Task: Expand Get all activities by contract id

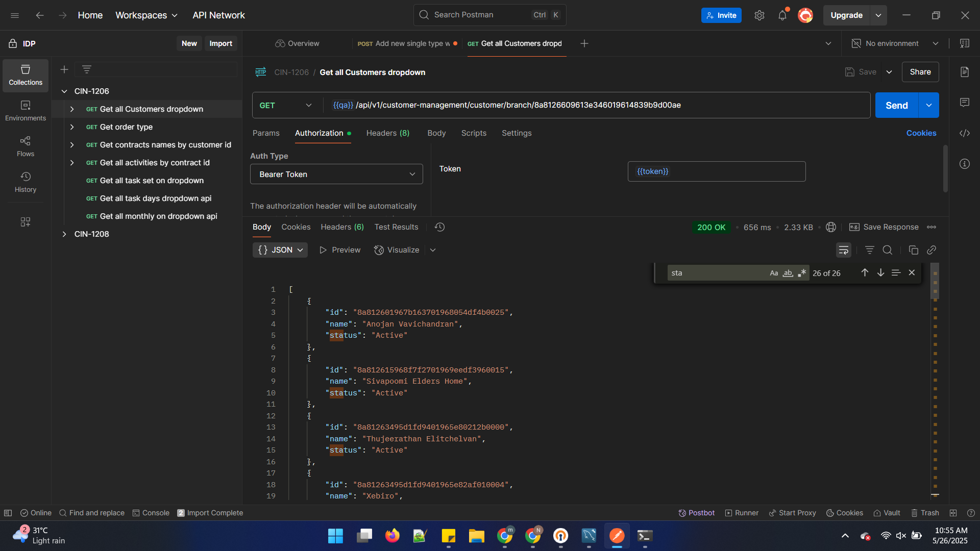Action: 72,163
